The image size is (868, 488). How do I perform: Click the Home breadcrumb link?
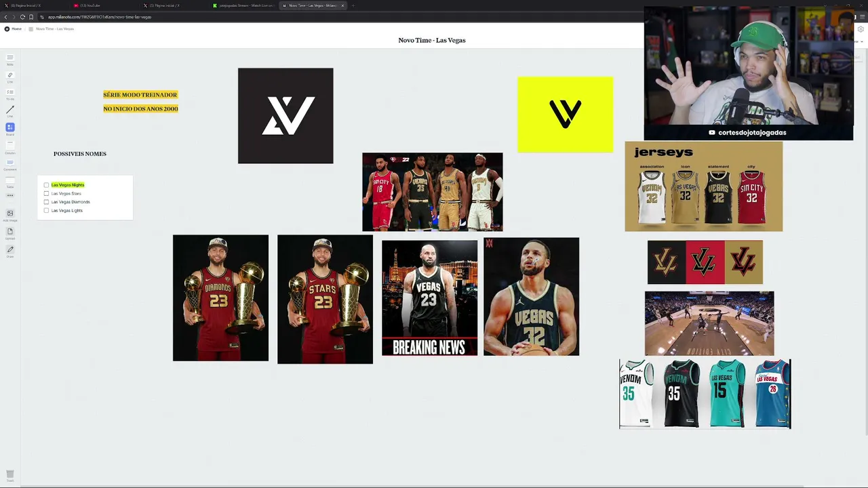(x=16, y=29)
